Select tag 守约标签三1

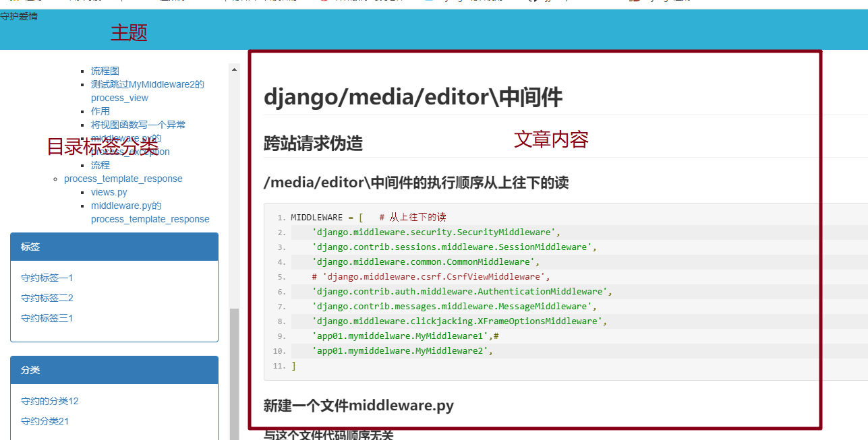(x=47, y=318)
